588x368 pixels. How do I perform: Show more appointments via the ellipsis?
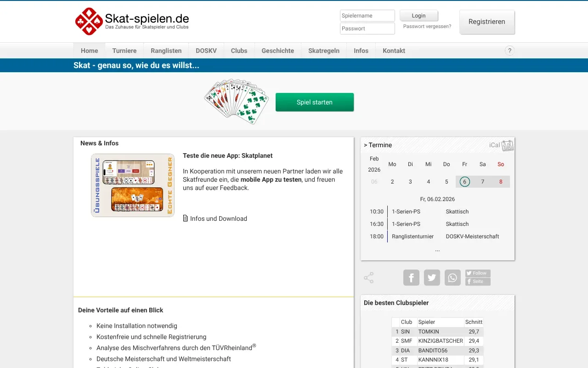point(437,249)
